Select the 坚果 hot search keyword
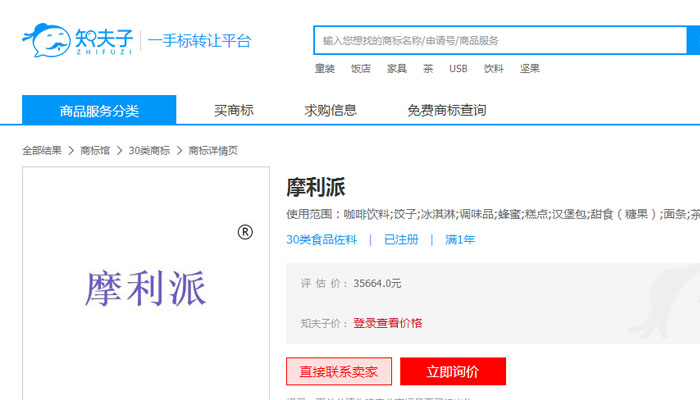This screenshot has width=700, height=400. click(x=530, y=69)
